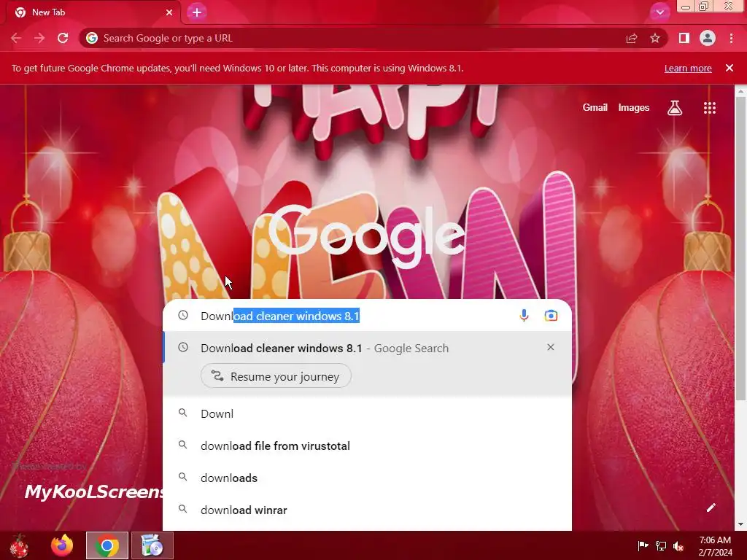The width and height of the screenshot is (747, 560).
Task: Close the New Tab tab
Action: tap(169, 12)
